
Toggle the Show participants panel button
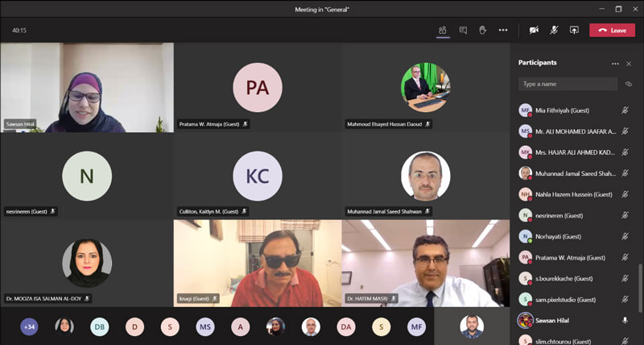pyautogui.click(x=443, y=30)
